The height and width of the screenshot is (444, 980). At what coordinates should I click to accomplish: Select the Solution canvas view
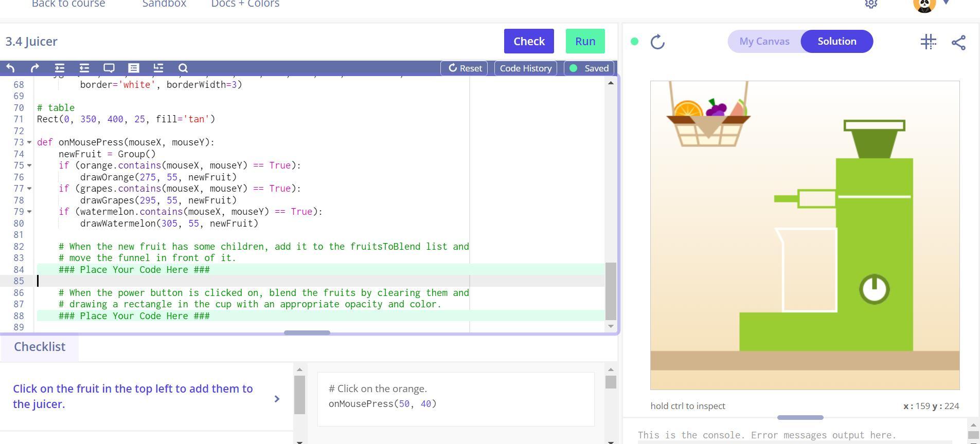(836, 41)
